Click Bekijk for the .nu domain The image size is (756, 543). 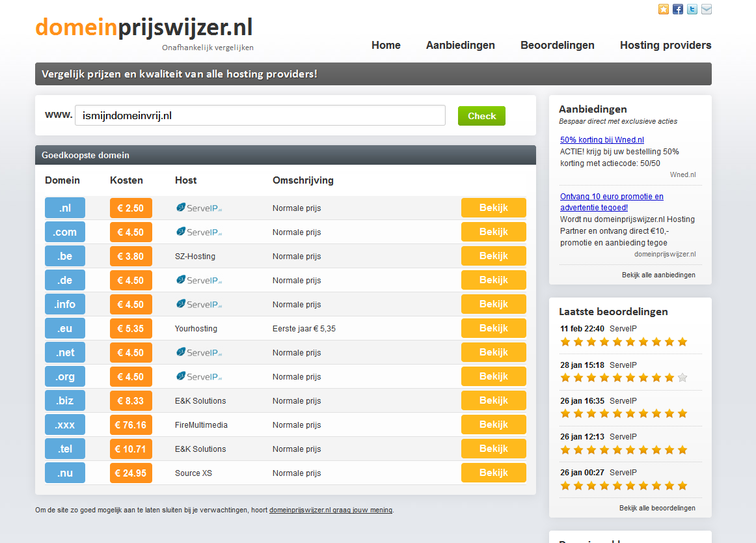click(493, 473)
